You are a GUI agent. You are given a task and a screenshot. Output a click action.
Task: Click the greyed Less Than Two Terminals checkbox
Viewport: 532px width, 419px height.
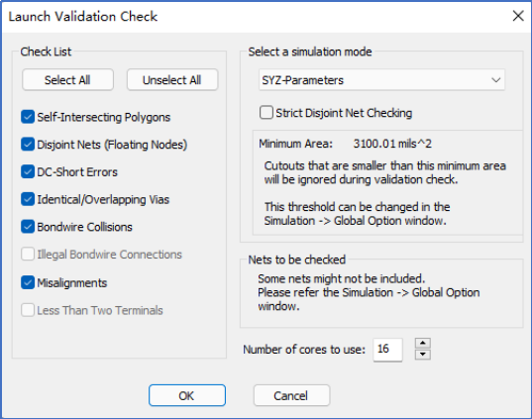click(28, 310)
